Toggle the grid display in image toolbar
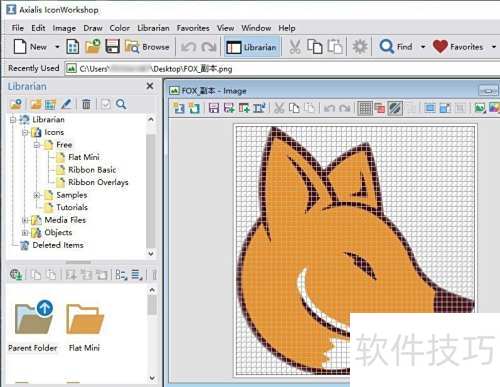The height and width of the screenshot is (387, 500). 365,108
